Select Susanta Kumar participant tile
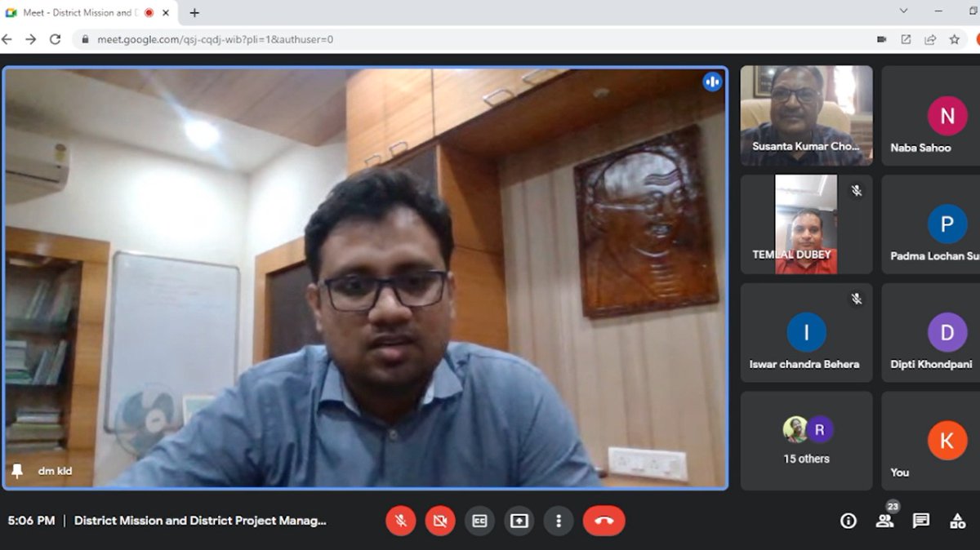 806,116
